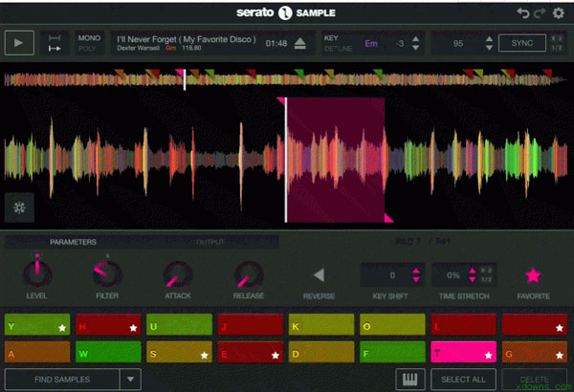Click x2 in TIME STRETCH box
Viewport: 574px width, 392px height.
click(486, 271)
